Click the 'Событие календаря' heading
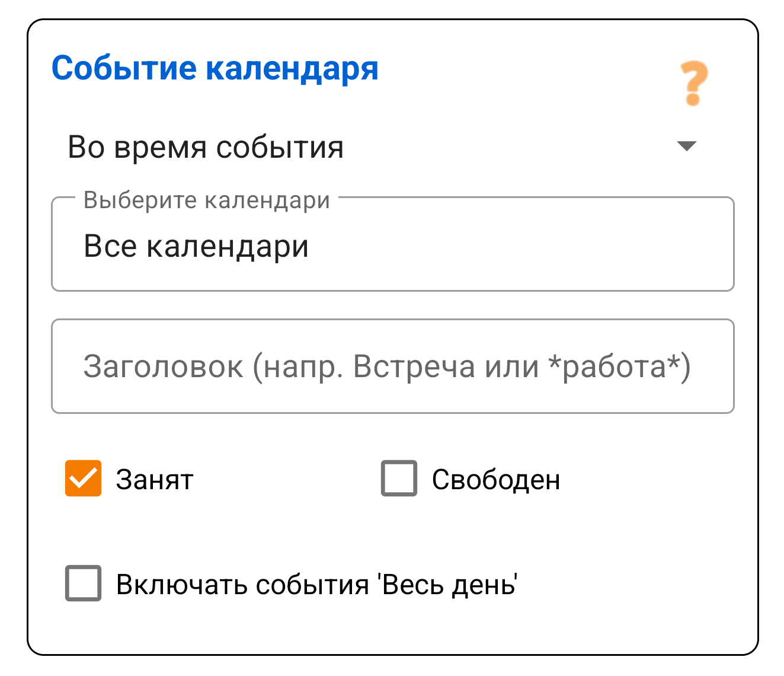Viewport: 784px width, 676px height. [215, 68]
